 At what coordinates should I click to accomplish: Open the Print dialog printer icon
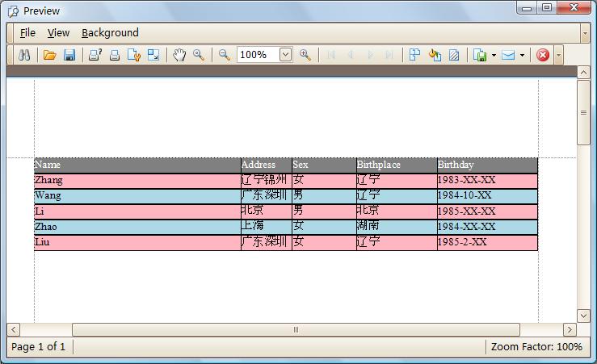(x=95, y=55)
